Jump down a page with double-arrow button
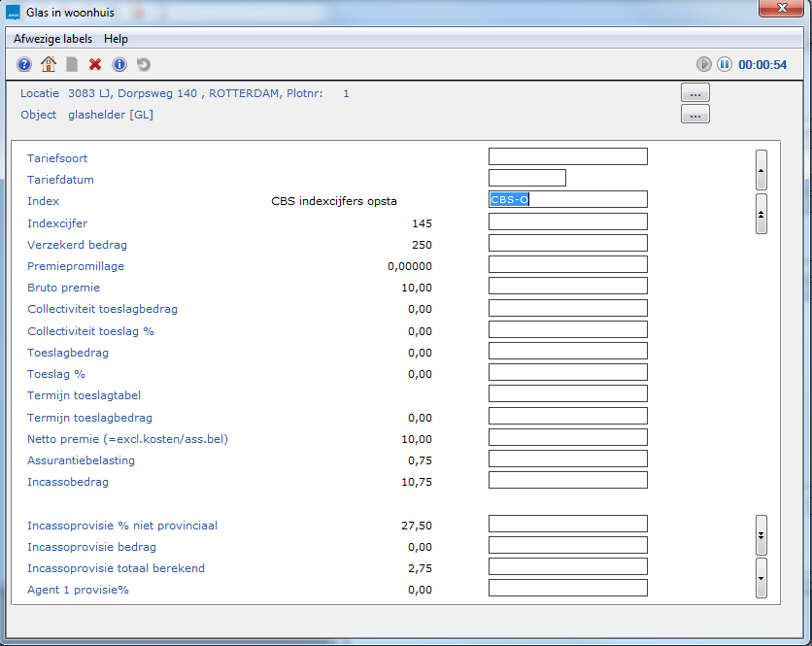 coord(761,534)
